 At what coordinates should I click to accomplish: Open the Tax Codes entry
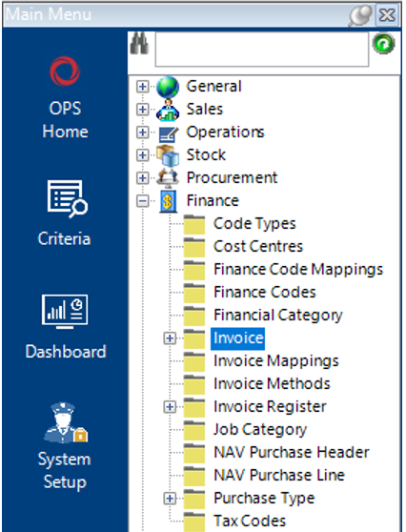coord(250,522)
